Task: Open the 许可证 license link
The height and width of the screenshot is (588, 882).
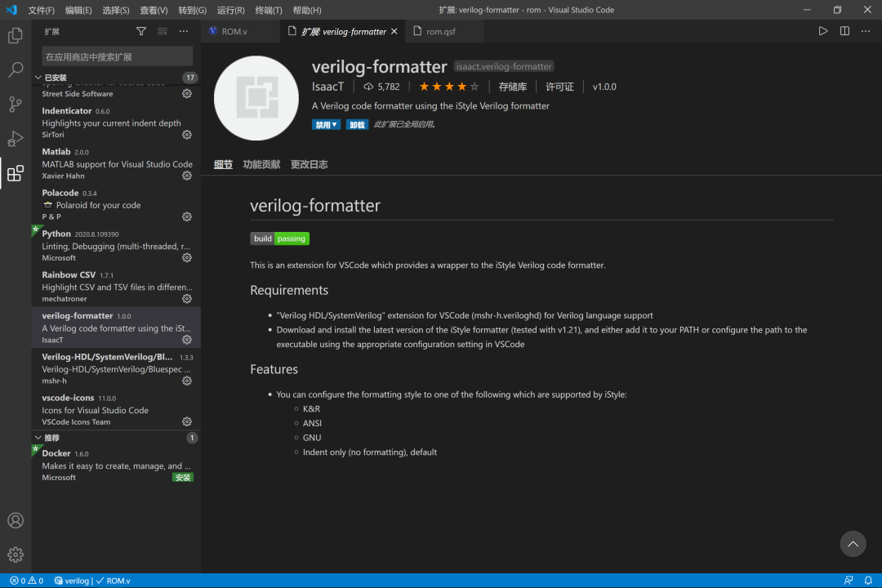Action: click(559, 87)
